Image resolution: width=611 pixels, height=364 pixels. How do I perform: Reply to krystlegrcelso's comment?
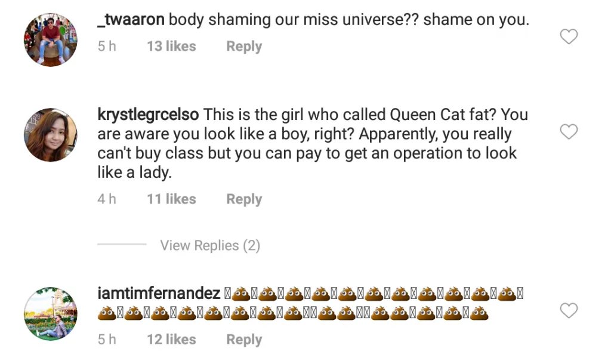[244, 199]
